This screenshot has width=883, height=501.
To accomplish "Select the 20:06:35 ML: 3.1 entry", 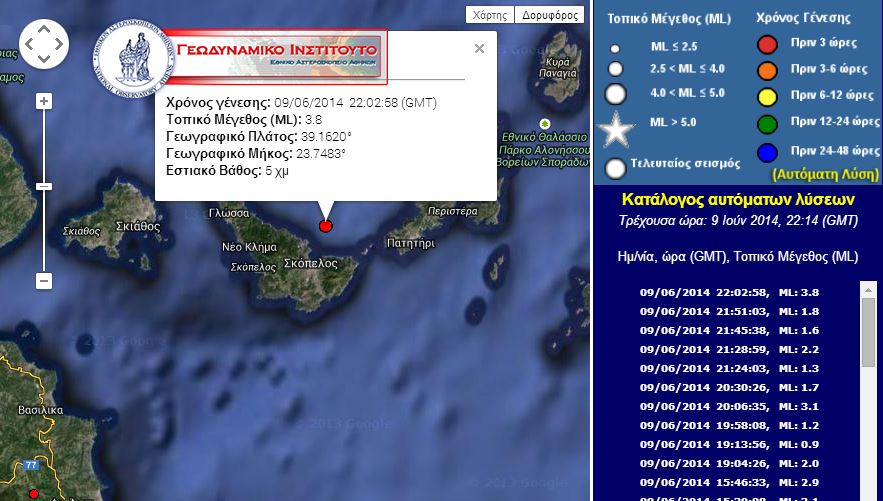I will click(729, 406).
